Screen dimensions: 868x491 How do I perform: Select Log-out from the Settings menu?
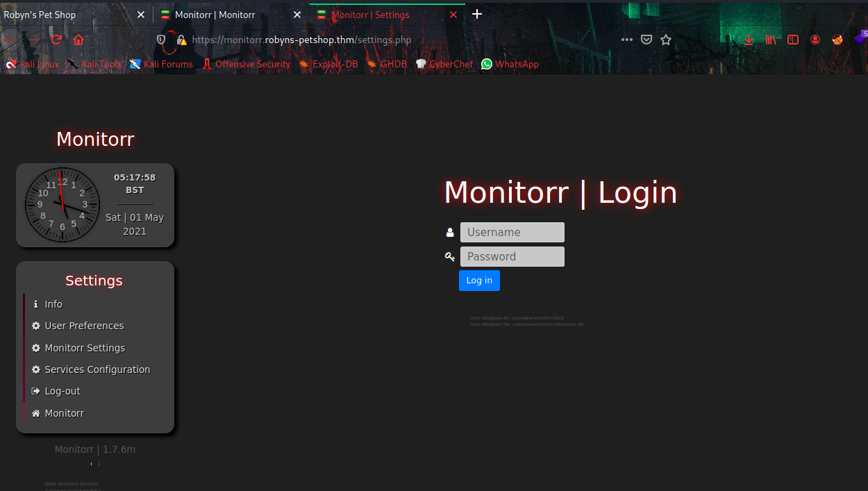point(62,391)
